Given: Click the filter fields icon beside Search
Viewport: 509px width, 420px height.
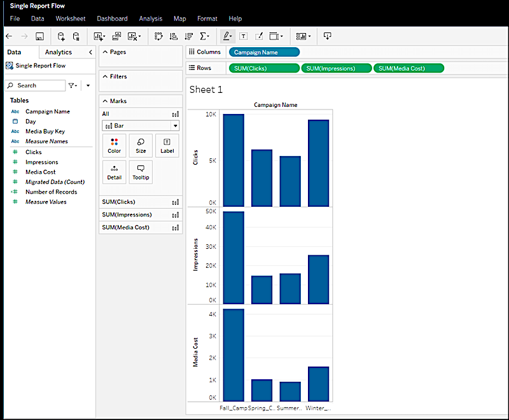Looking at the screenshot, I should coord(73,85).
